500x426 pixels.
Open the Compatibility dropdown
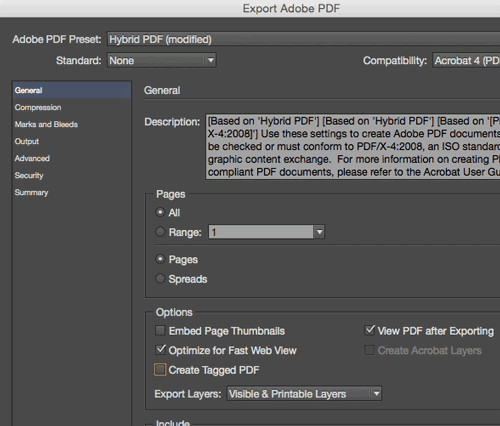pyautogui.click(x=466, y=60)
